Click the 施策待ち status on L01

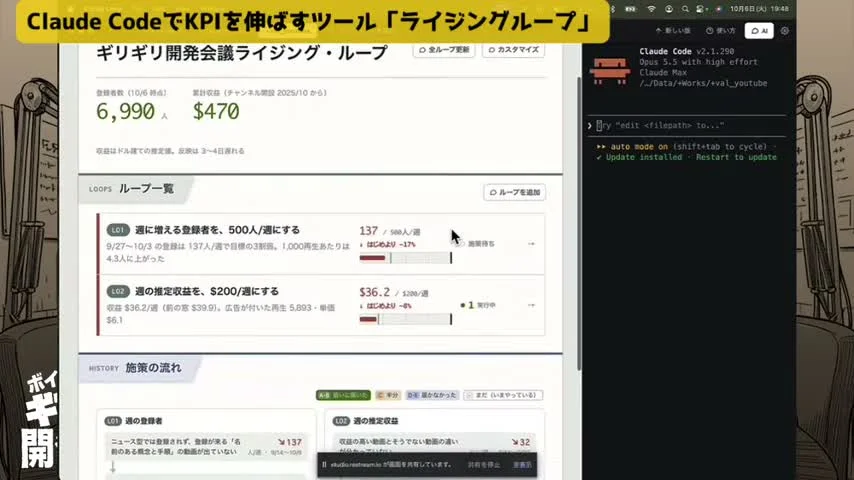click(476, 244)
